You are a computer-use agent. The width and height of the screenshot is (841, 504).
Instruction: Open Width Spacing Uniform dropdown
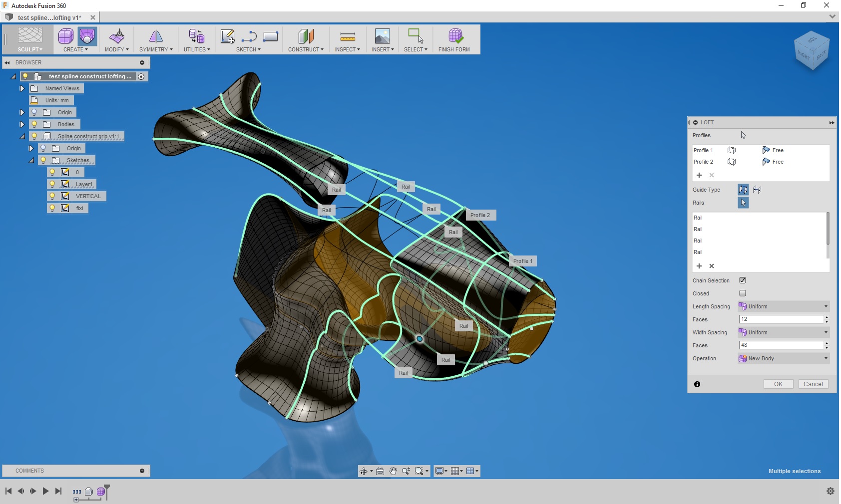784,332
